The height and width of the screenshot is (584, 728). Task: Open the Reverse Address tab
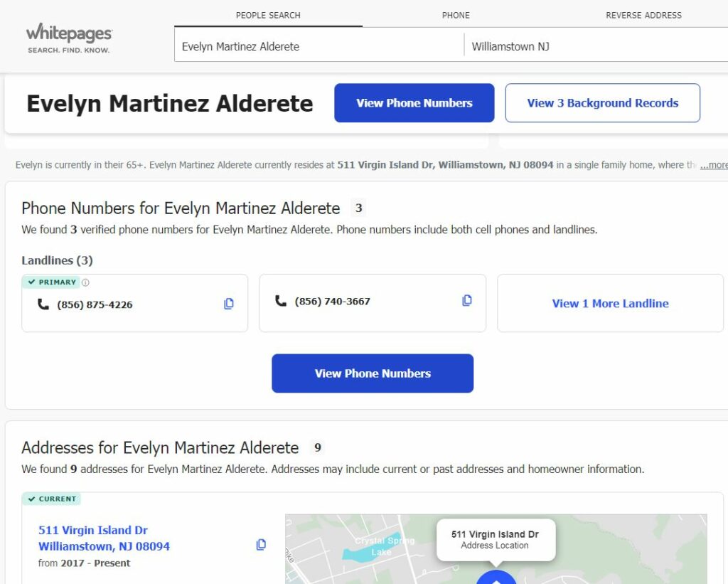(x=643, y=16)
